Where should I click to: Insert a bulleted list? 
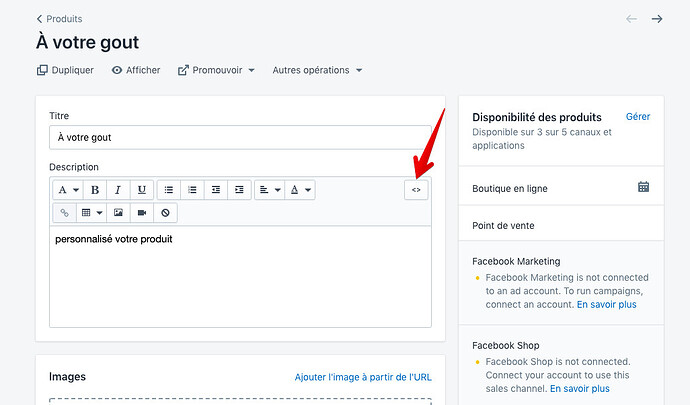[x=169, y=190]
